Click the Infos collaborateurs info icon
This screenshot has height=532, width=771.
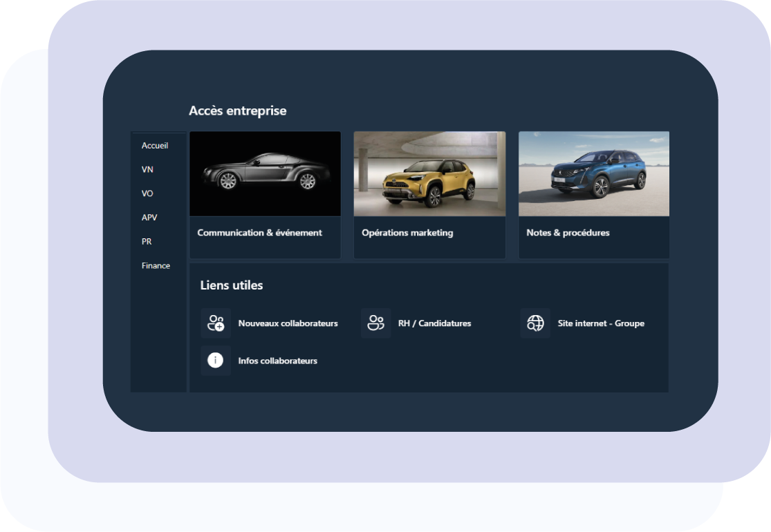coord(216,361)
